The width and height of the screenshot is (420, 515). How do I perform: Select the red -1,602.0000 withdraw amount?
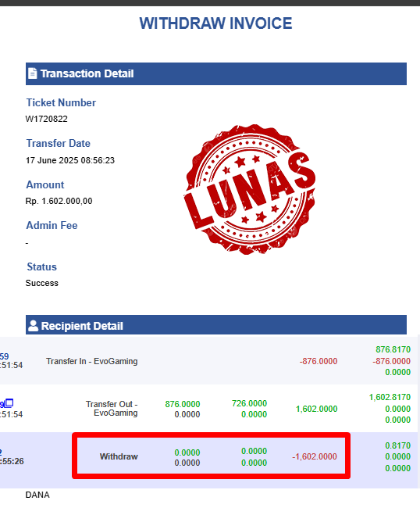pyautogui.click(x=315, y=456)
